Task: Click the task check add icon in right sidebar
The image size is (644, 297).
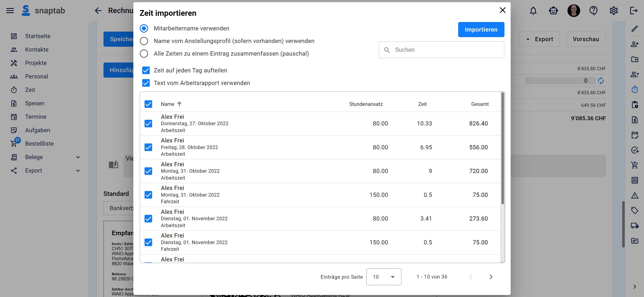Action: [x=635, y=150]
